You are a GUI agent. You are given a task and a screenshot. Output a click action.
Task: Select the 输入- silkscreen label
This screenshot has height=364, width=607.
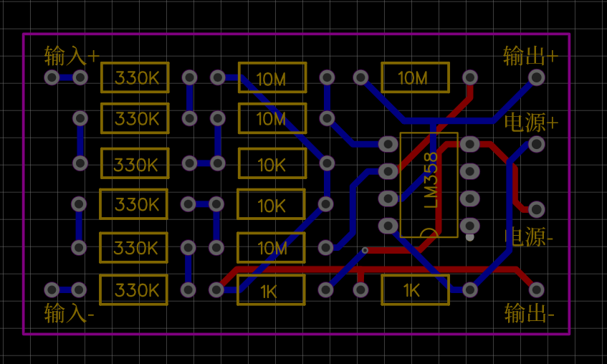coord(69,313)
